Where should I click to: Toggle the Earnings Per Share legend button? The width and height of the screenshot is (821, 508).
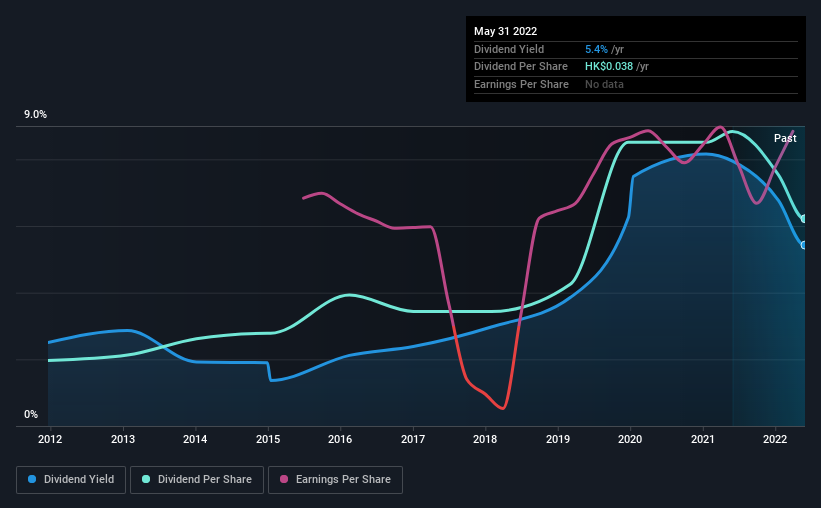(335, 480)
